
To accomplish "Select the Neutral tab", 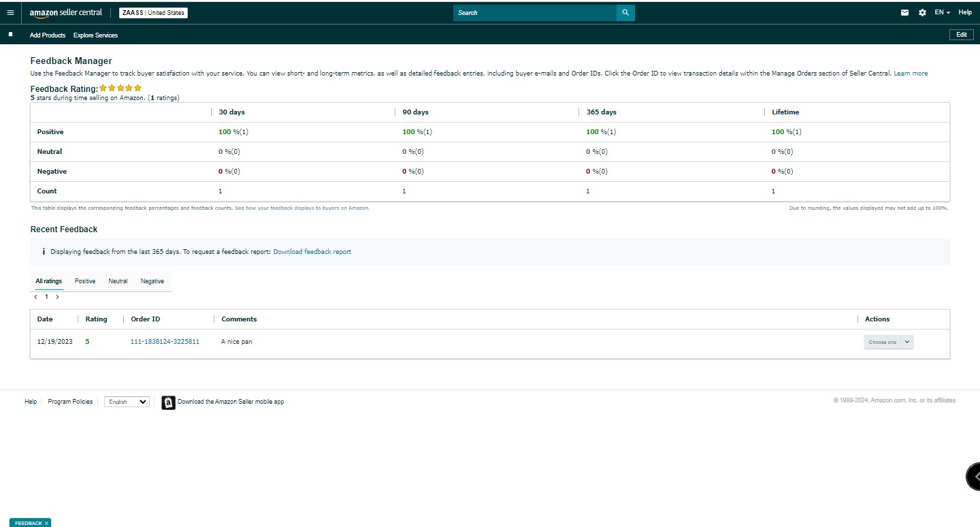I will 118,281.
